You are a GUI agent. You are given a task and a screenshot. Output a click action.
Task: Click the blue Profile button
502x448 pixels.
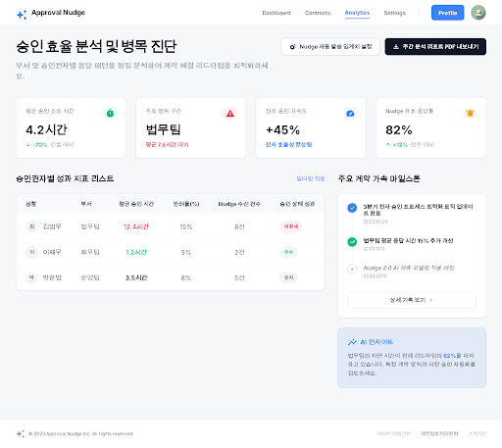coord(447,13)
